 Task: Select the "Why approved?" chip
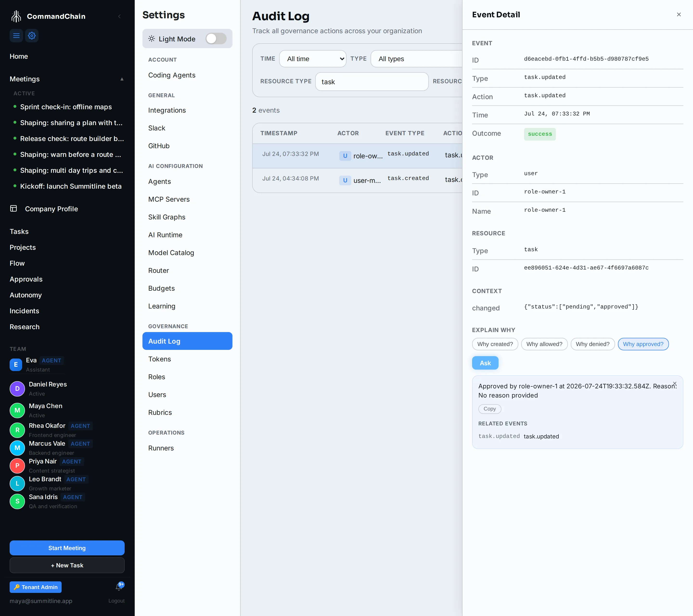tap(643, 344)
